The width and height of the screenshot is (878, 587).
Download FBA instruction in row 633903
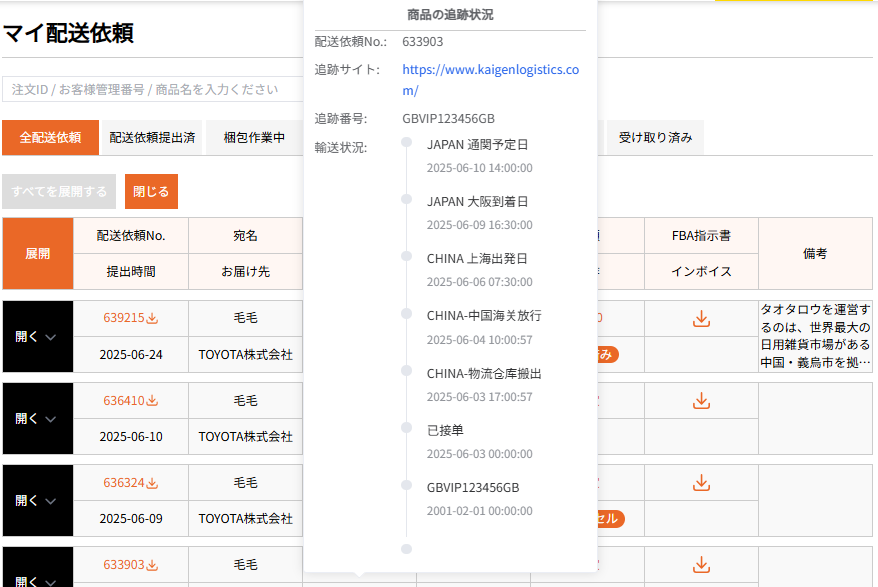coord(701,565)
